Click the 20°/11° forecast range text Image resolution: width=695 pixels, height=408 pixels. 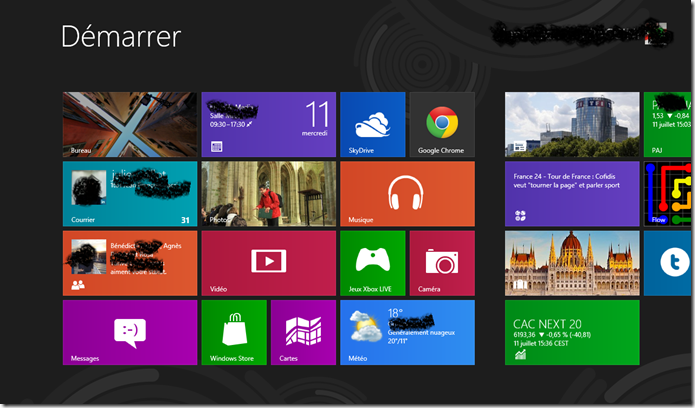(x=398, y=341)
